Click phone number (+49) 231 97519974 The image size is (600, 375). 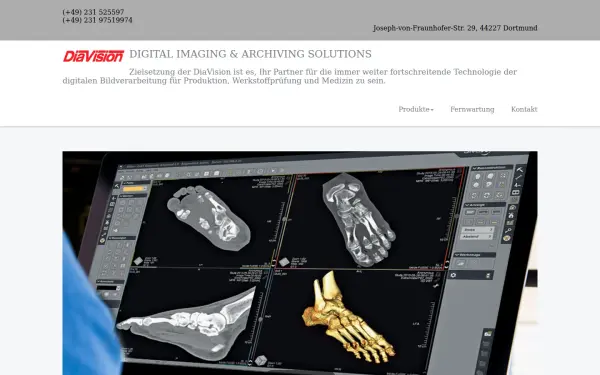(x=97, y=20)
